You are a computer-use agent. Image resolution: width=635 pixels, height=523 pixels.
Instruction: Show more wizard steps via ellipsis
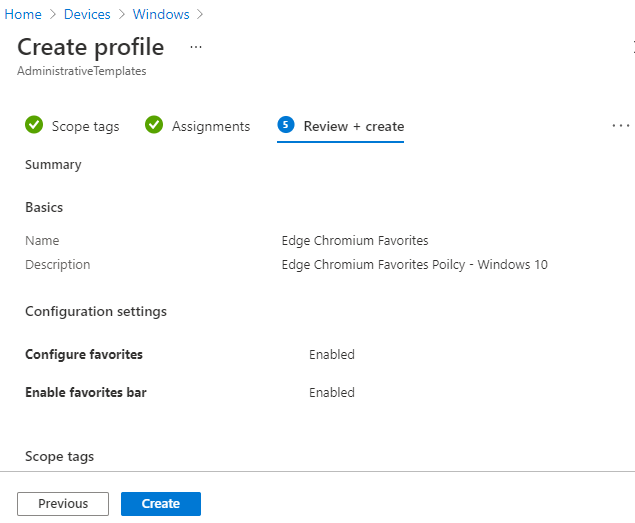pyautogui.click(x=620, y=126)
